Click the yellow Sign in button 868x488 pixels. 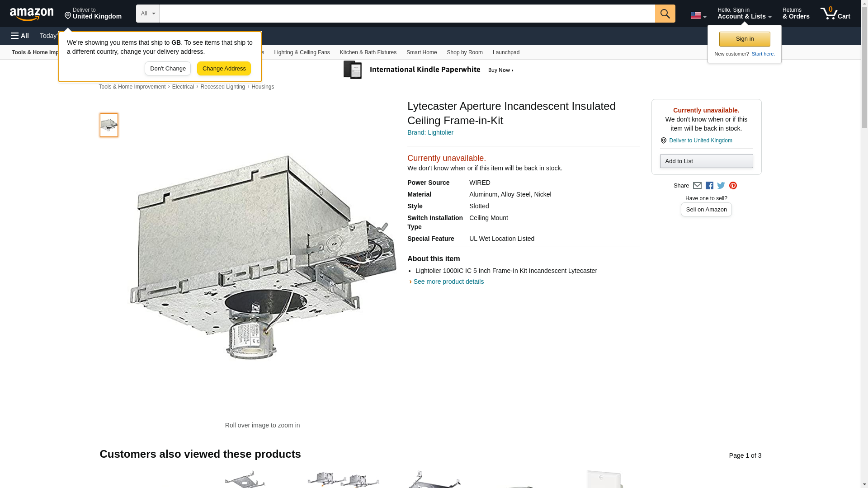pos(744,39)
